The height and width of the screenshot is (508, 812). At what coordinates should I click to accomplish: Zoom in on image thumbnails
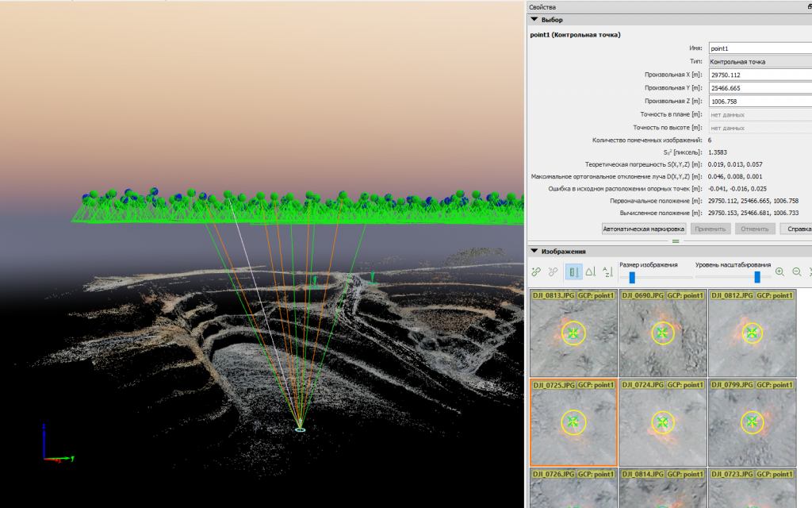coord(780,271)
